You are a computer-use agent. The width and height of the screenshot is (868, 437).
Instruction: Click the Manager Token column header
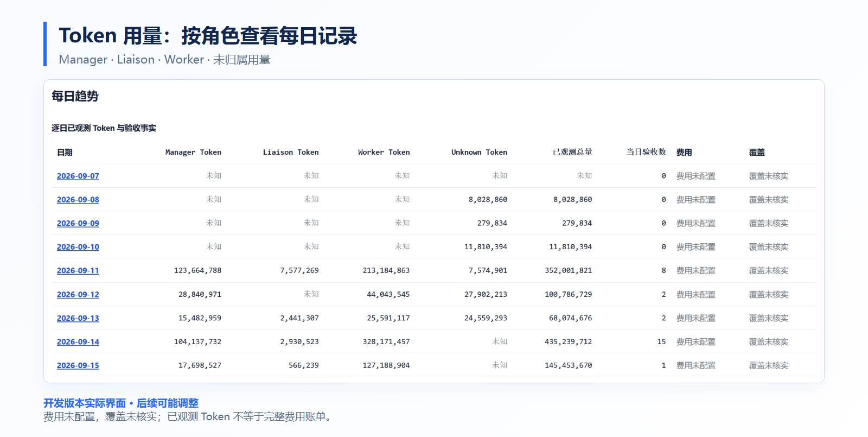[193, 152]
